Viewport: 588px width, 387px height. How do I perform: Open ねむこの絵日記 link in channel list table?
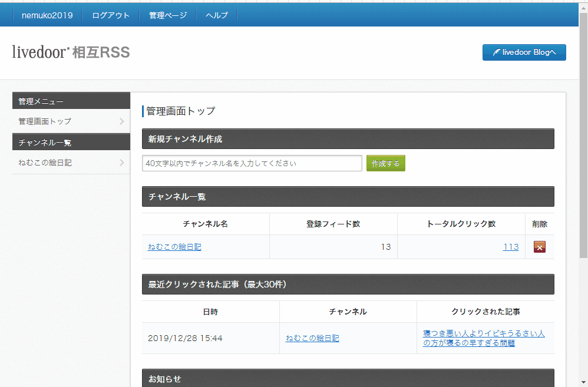174,247
